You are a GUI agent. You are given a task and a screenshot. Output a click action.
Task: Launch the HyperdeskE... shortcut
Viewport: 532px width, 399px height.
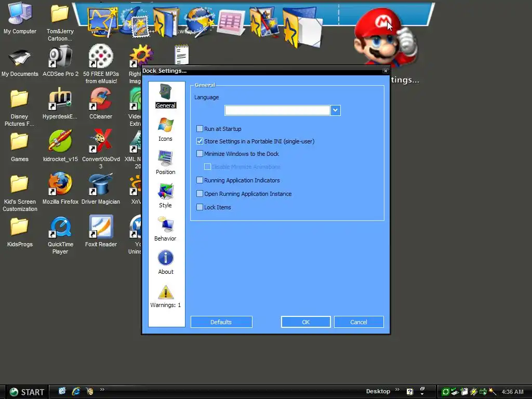60,103
